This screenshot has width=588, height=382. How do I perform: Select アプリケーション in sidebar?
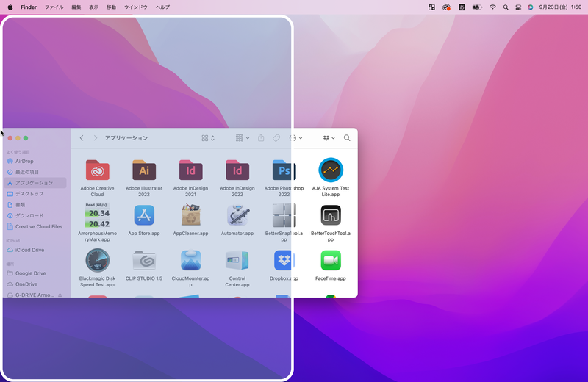(35, 183)
